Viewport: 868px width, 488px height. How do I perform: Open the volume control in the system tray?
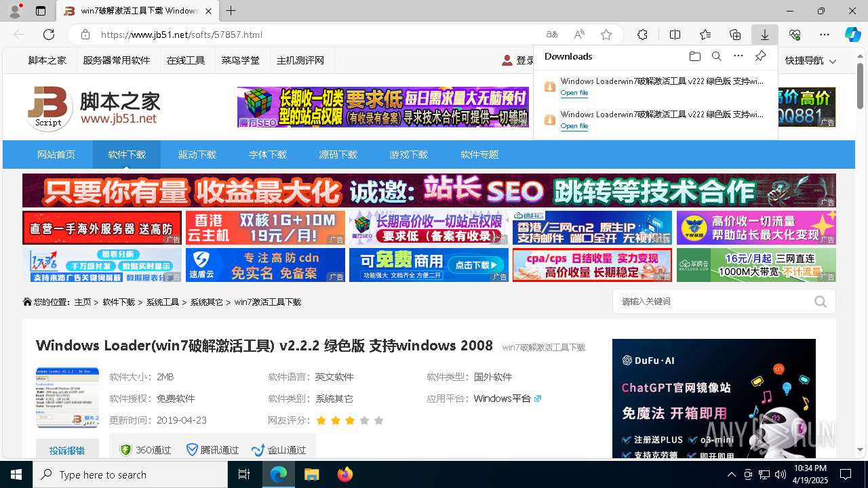[x=780, y=474]
